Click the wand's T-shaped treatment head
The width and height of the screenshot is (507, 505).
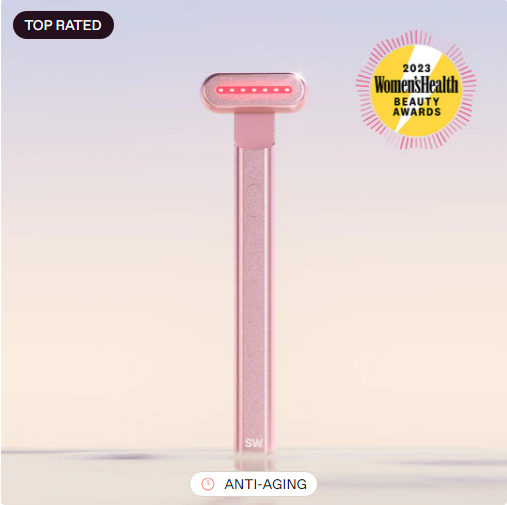(x=253, y=92)
